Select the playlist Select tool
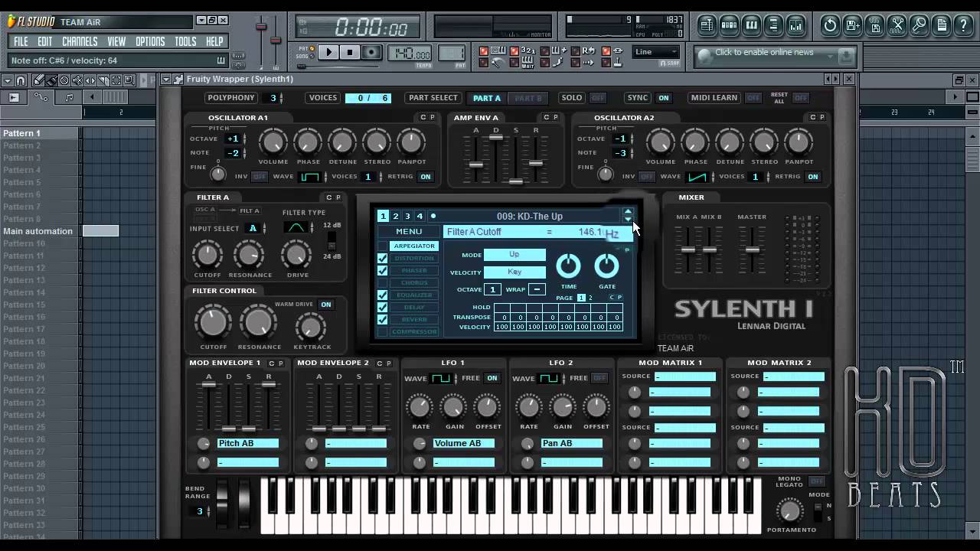 coord(116,80)
